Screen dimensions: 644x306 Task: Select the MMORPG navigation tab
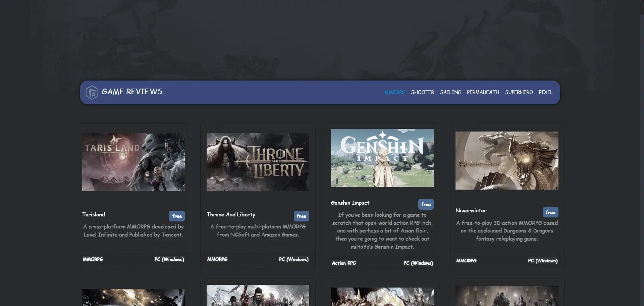(x=395, y=92)
